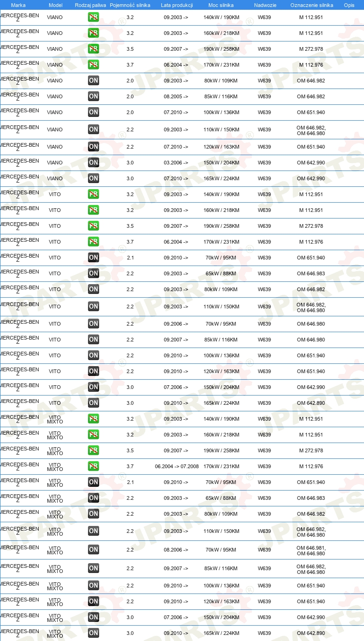
Task: Click the diesel ON icon for plain VITO 09.2006 70kW
Action: [94, 324]
